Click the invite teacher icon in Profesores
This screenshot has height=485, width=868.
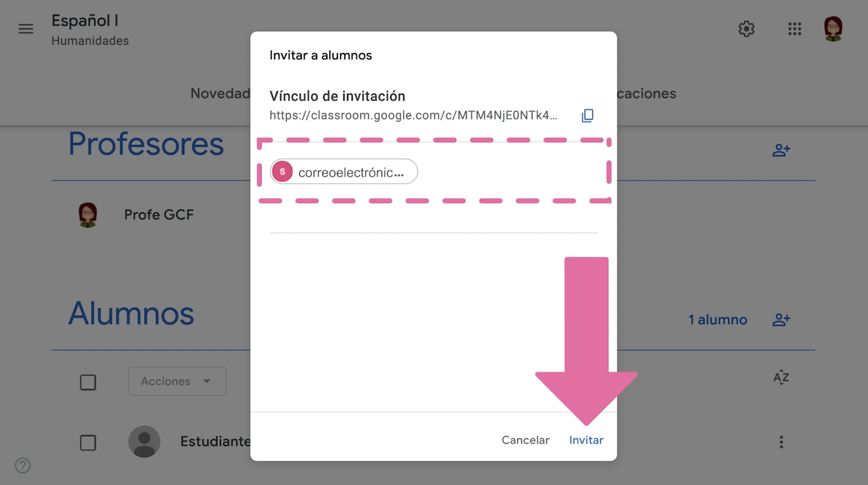click(x=781, y=150)
